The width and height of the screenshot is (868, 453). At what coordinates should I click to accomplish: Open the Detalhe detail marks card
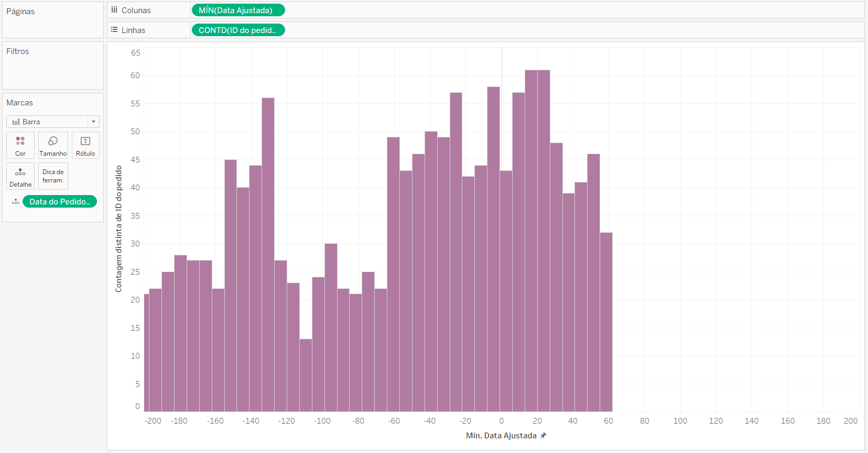click(20, 176)
